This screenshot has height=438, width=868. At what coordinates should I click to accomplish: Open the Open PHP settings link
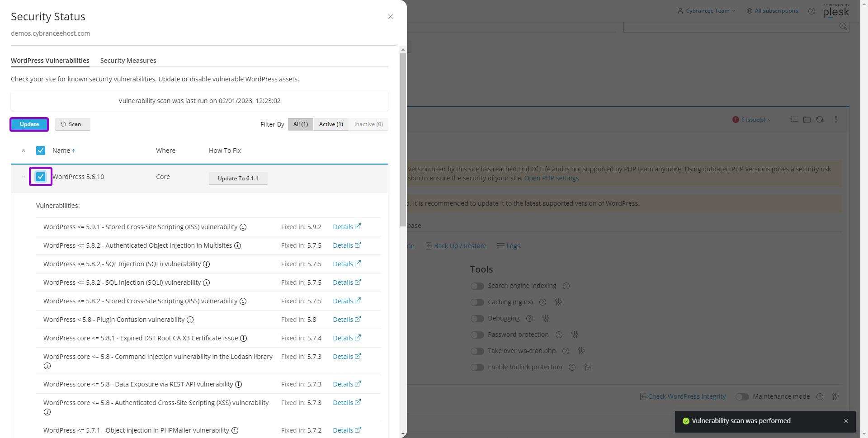coord(551,178)
